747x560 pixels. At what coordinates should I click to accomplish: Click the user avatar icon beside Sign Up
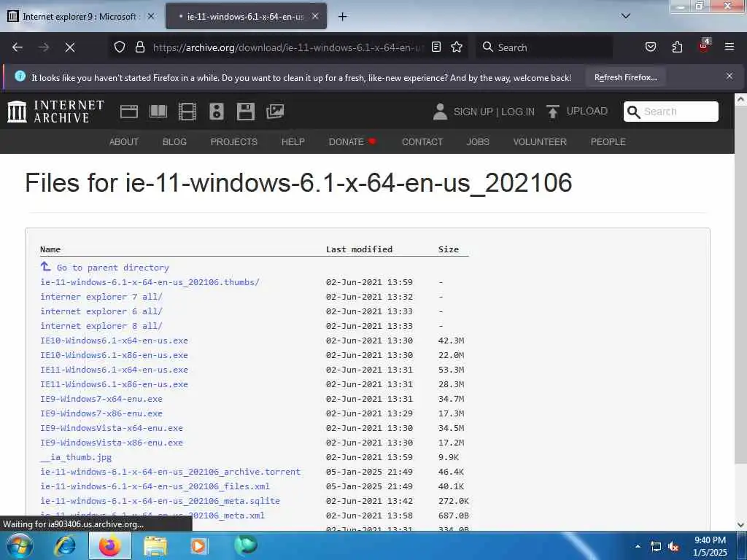440,112
